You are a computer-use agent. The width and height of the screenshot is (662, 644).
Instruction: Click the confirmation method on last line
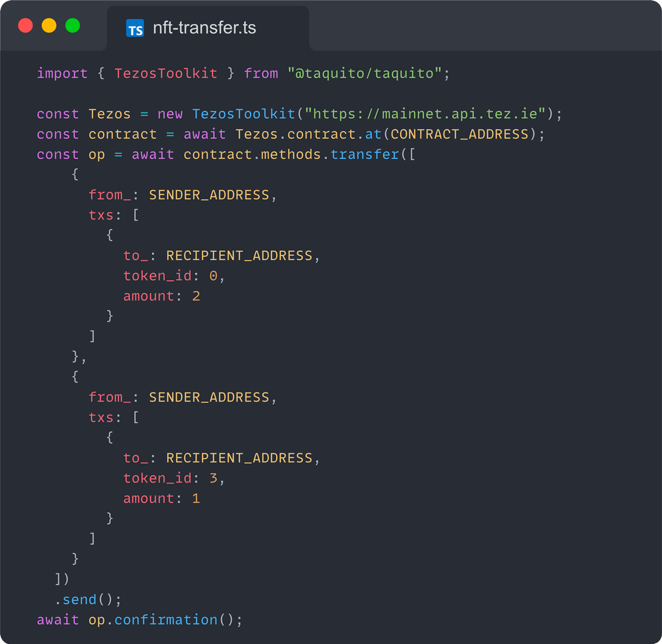click(166, 620)
